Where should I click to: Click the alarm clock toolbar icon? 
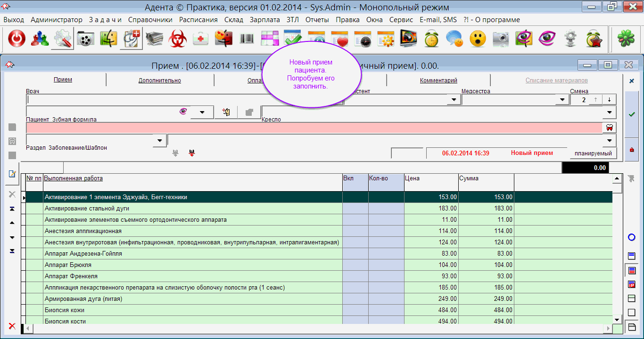[x=431, y=39]
